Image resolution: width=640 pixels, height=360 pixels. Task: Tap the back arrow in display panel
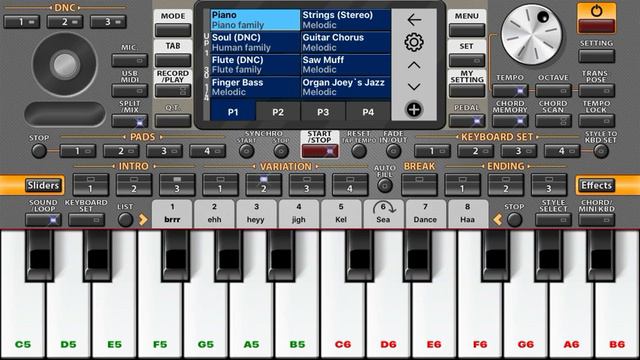click(x=414, y=19)
